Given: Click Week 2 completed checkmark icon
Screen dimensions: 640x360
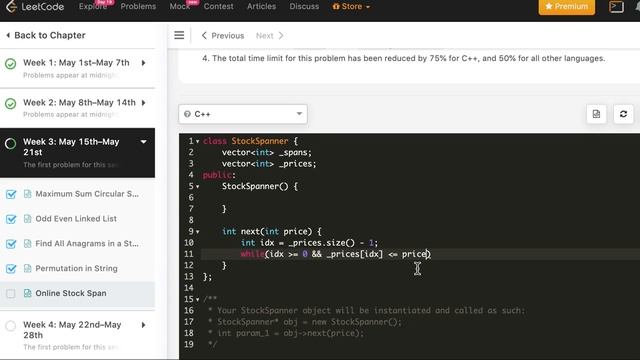Looking at the screenshot, I should pyautogui.click(x=11, y=104).
